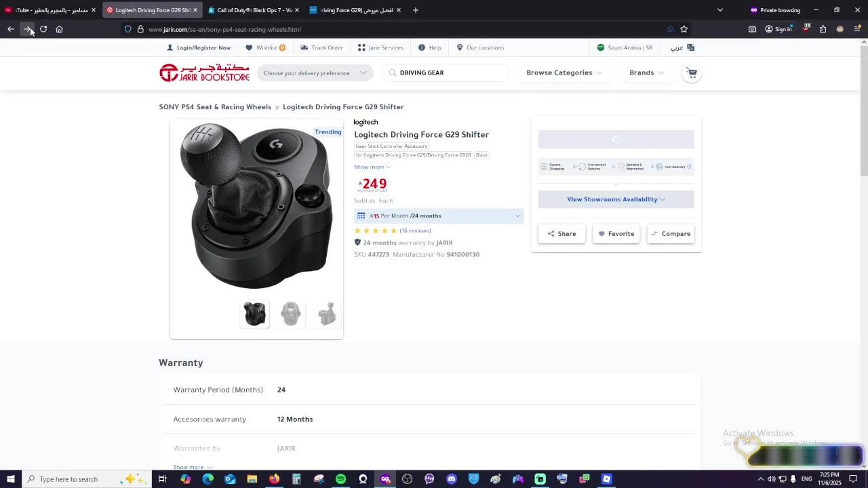Expand Show more under Warranty
The image size is (868, 488).
point(193,467)
